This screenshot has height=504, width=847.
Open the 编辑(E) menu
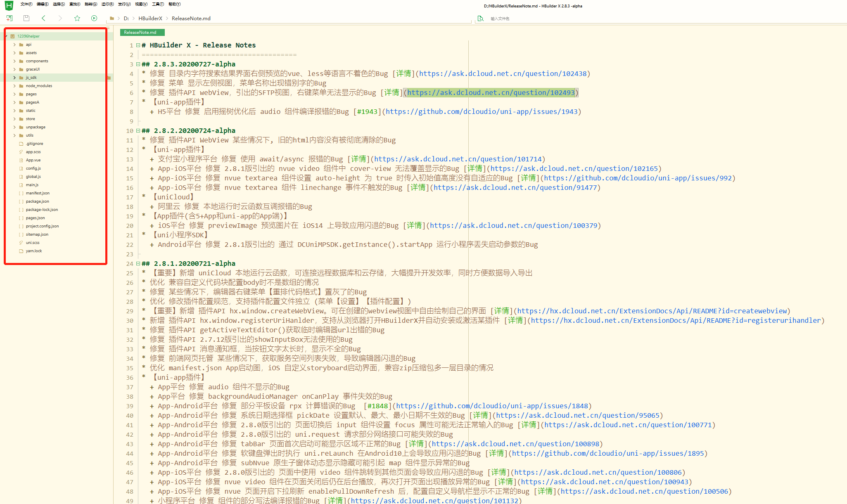pos(43,4)
